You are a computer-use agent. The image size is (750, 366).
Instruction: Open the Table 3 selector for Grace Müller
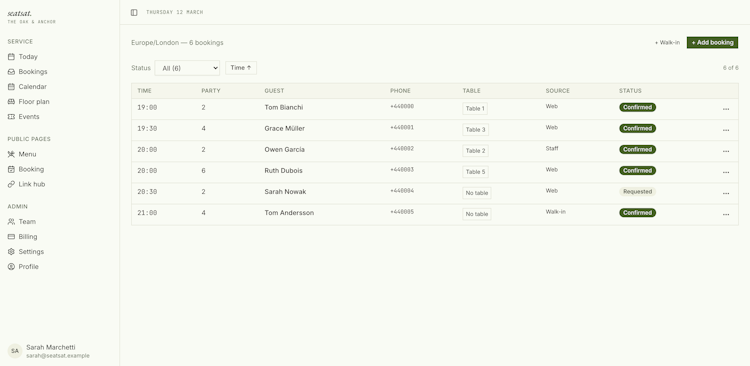[475, 130]
